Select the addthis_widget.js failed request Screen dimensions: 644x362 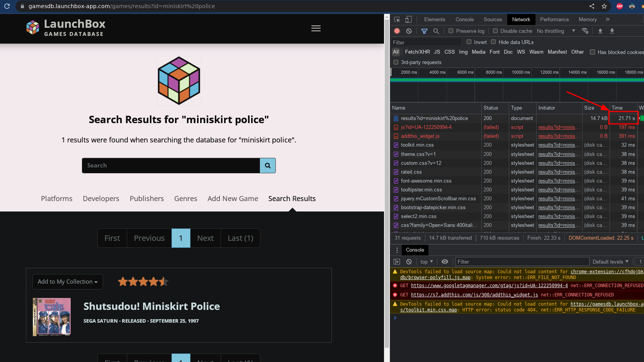[517, 136]
